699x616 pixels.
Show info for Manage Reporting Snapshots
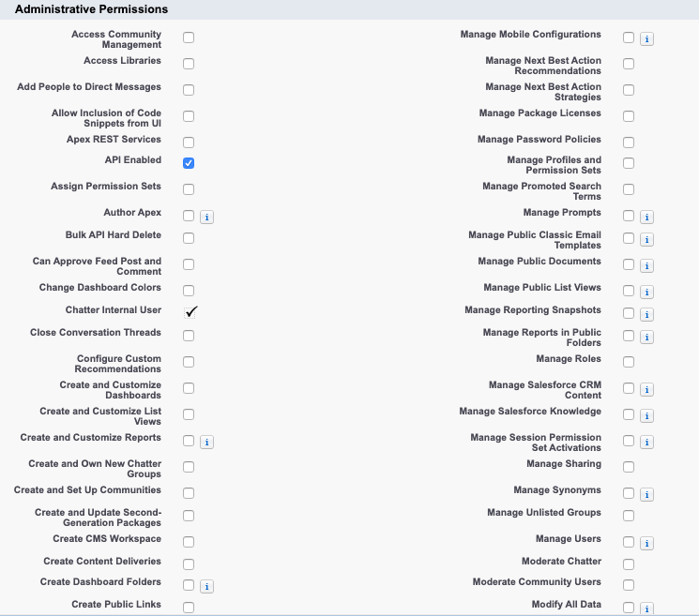point(646,315)
